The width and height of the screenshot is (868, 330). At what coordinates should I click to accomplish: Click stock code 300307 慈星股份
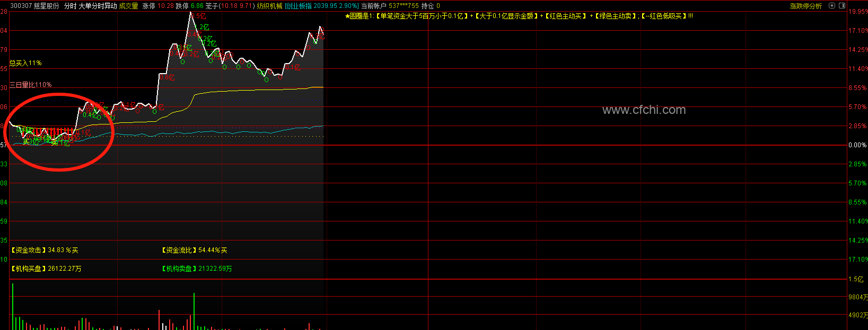point(35,6)
